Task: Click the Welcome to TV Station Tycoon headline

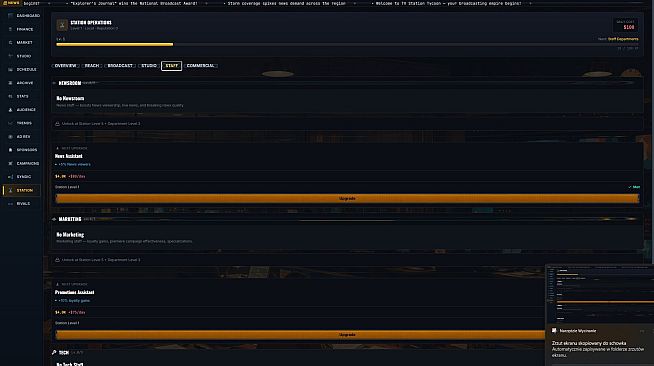Action: (448, 3)
